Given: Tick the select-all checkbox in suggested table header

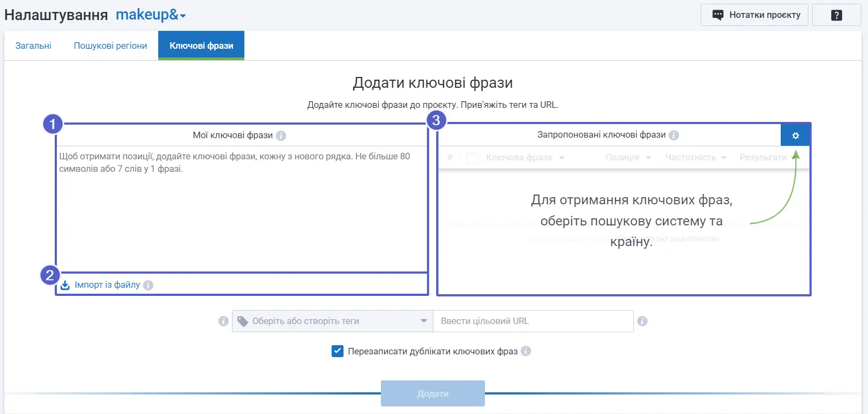Looking at the screenshot, I should pyautogui.click(x=472, y=158).
